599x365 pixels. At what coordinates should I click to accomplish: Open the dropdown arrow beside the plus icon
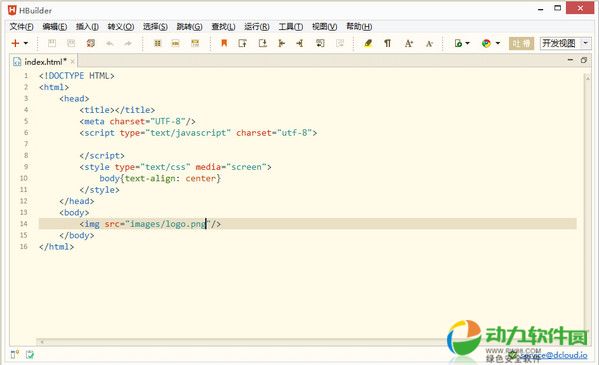click(x=26, y=43)
